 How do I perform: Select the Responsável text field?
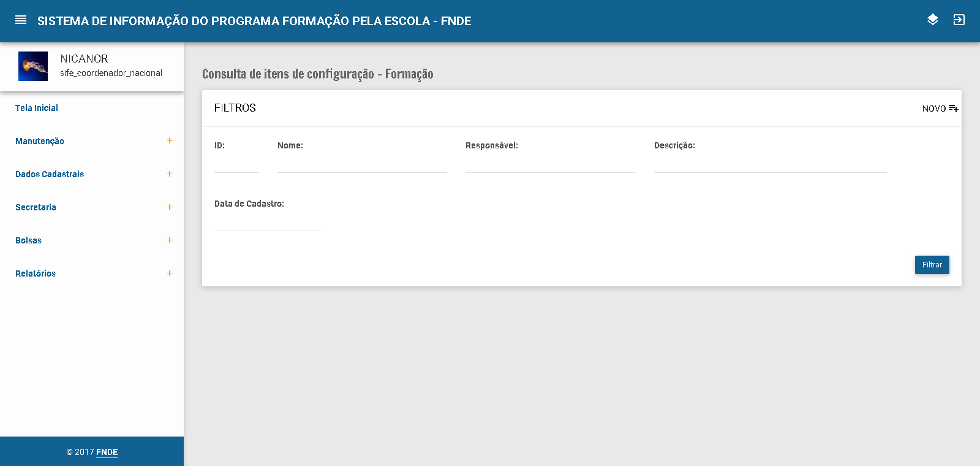[550, 164]
